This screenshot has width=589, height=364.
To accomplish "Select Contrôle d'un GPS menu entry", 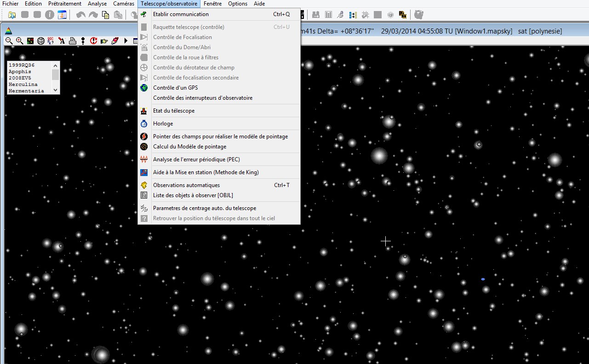I will 175,88.
